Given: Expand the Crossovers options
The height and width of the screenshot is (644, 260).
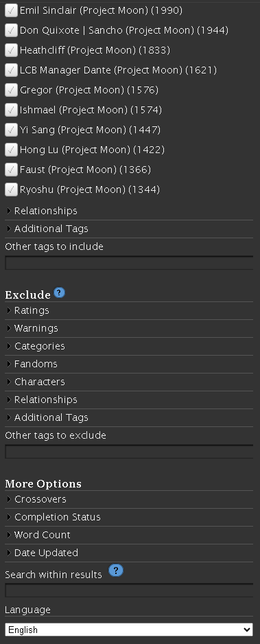Looking at the screenshot, I should (x=129, y=499).
